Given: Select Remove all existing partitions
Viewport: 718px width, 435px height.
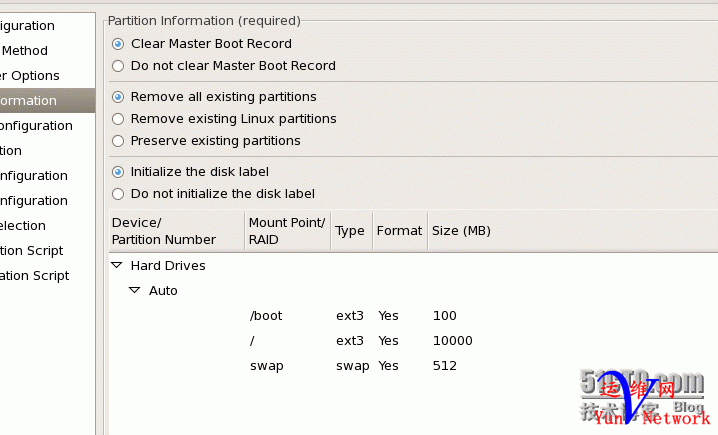Looking at the screenshot, I should (119, 97).
